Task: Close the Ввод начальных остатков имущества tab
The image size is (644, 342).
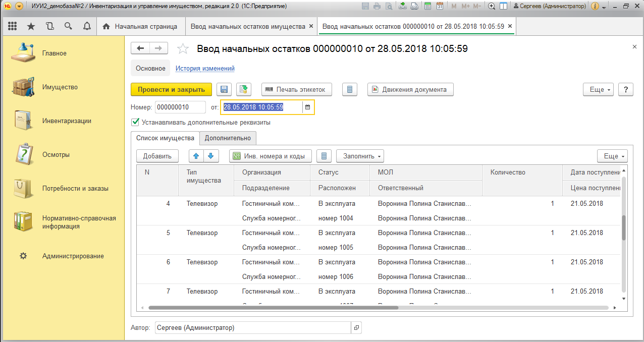Action: coord(311,26)
